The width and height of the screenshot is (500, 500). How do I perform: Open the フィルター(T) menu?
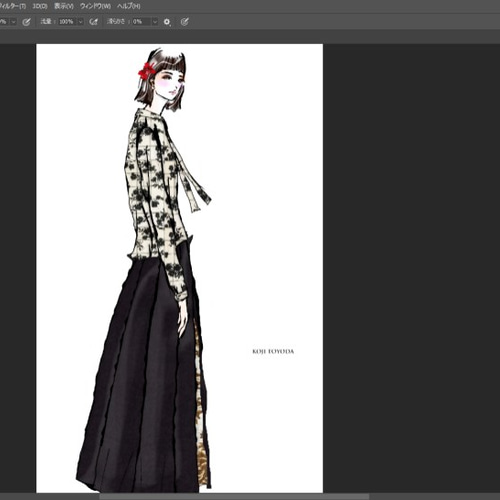[13, 6]
